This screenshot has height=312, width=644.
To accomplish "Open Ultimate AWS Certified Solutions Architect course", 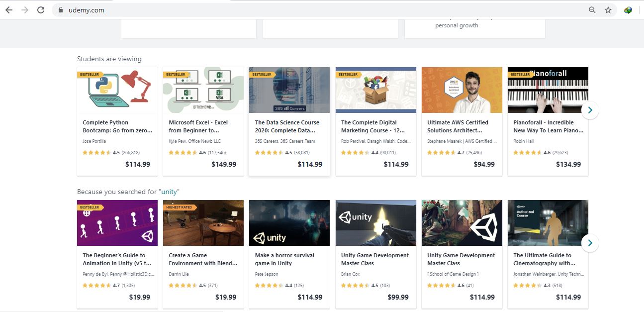I will pos(458,126).
